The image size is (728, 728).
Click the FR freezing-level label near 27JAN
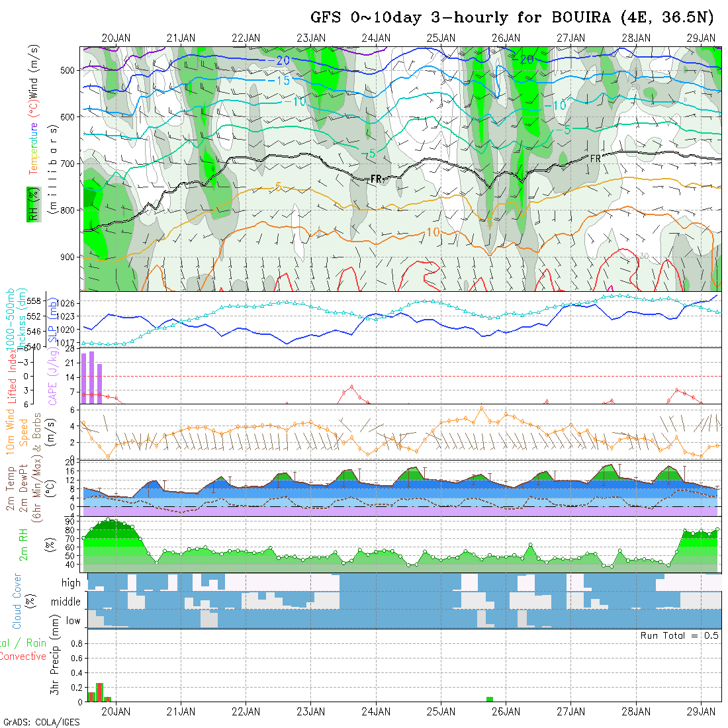[595, 159]
